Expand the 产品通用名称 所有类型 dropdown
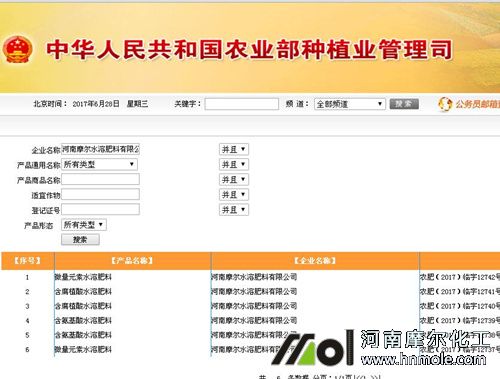The height and width of the screenshot is (379, 500). pyautogui.click(x=99, y=164)
